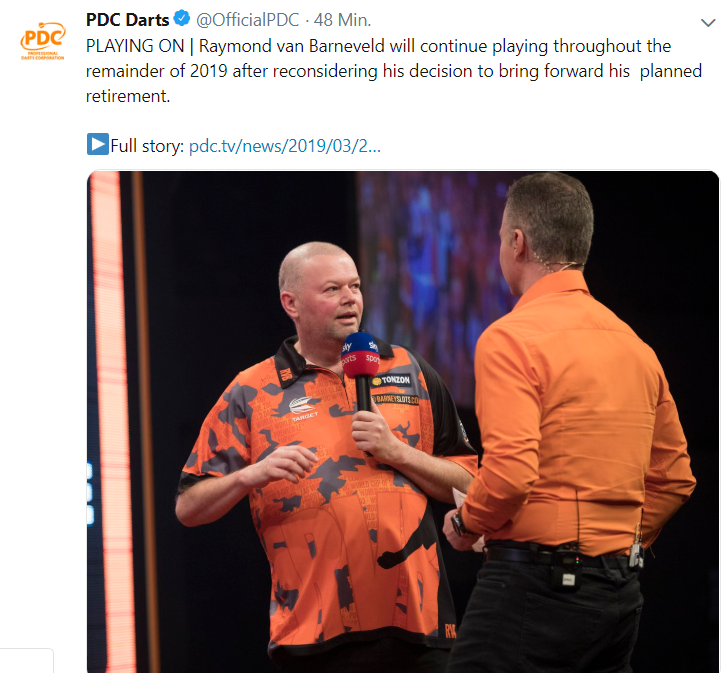The image size is (728, 673).
Task: Click the PLAYING ON headline text
Action: coord(135,46)
